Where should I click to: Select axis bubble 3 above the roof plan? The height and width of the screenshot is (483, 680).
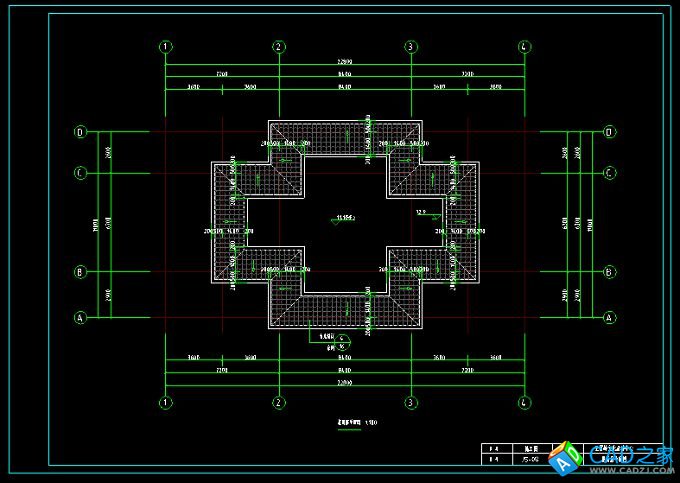click(410, 47)
